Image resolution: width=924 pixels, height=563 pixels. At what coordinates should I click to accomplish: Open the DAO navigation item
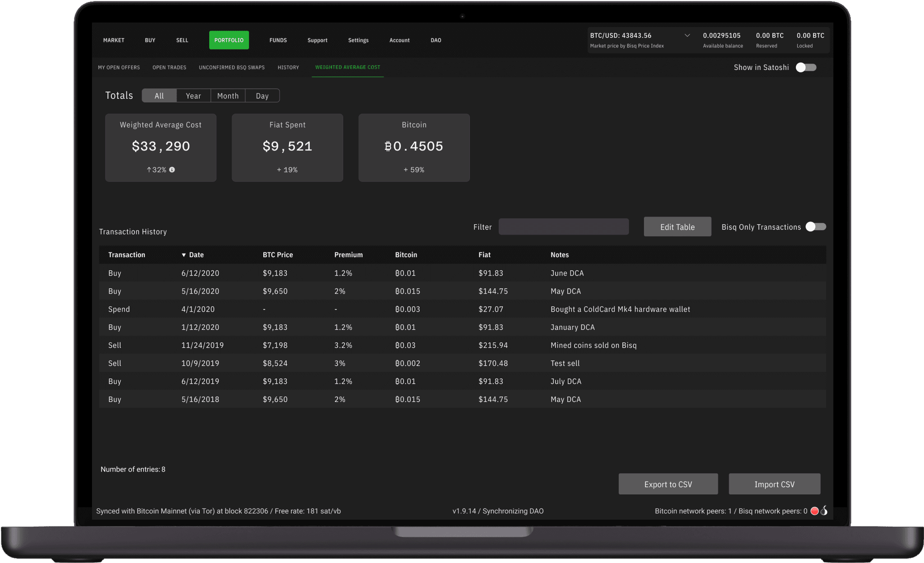point(436,40)
